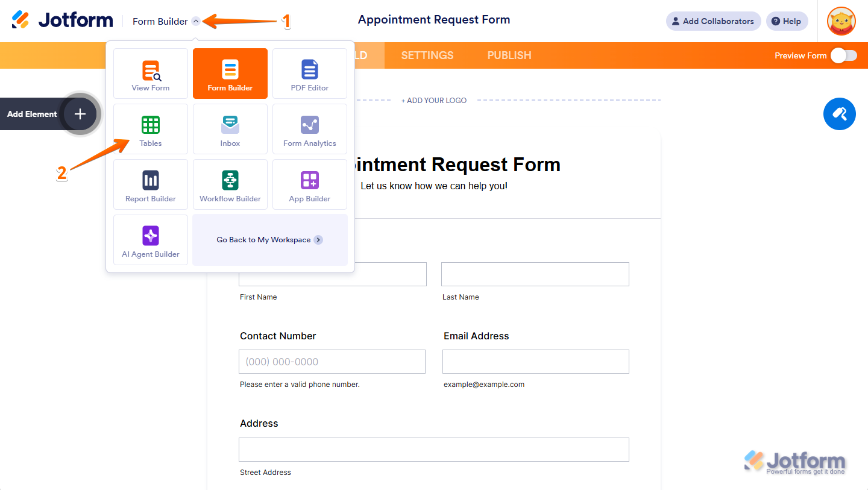868x490 pixels.
Task: Click the Add Element plus button
Action: pyautogui.click(x=80, y=114)
